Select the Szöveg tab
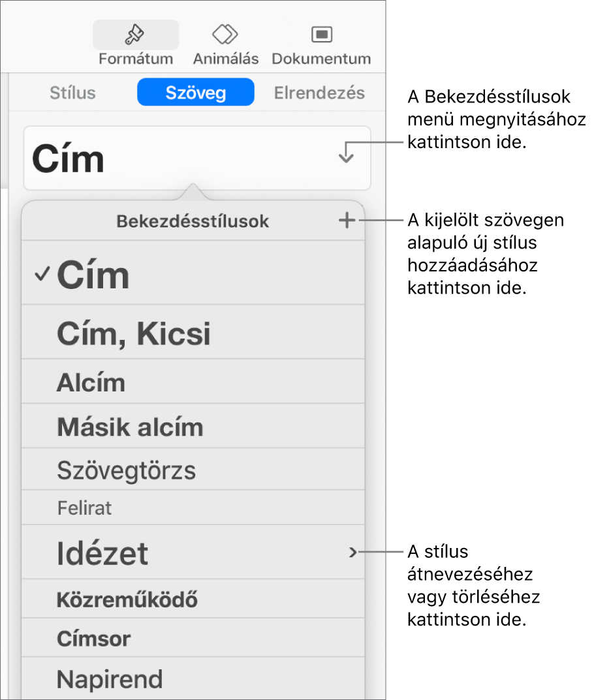 pyautogui.click(x=196, y=93)
